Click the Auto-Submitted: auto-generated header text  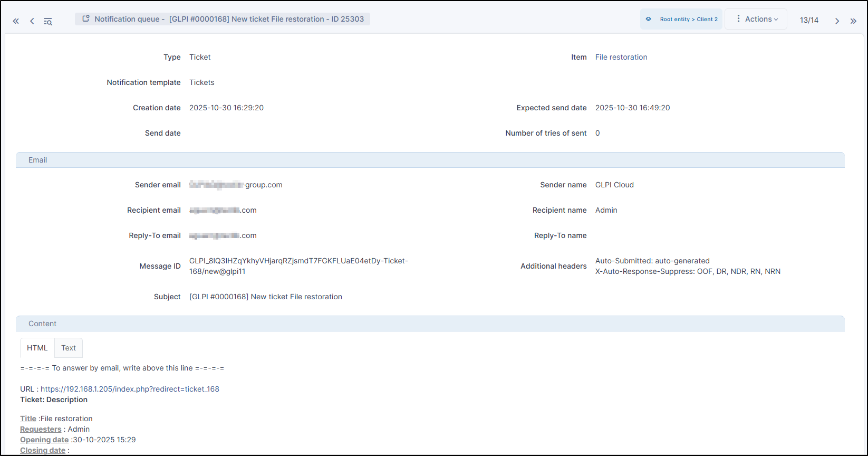pos(652,261)
